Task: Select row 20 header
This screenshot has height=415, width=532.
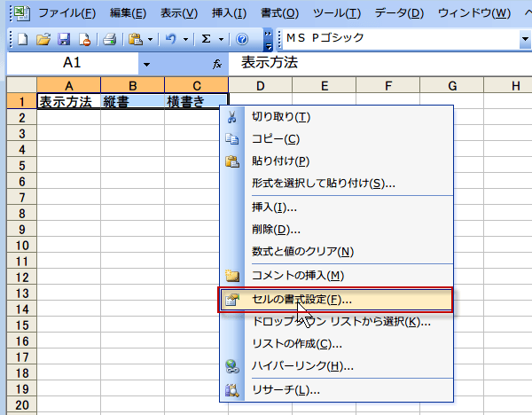Action: tap(21, 404)
